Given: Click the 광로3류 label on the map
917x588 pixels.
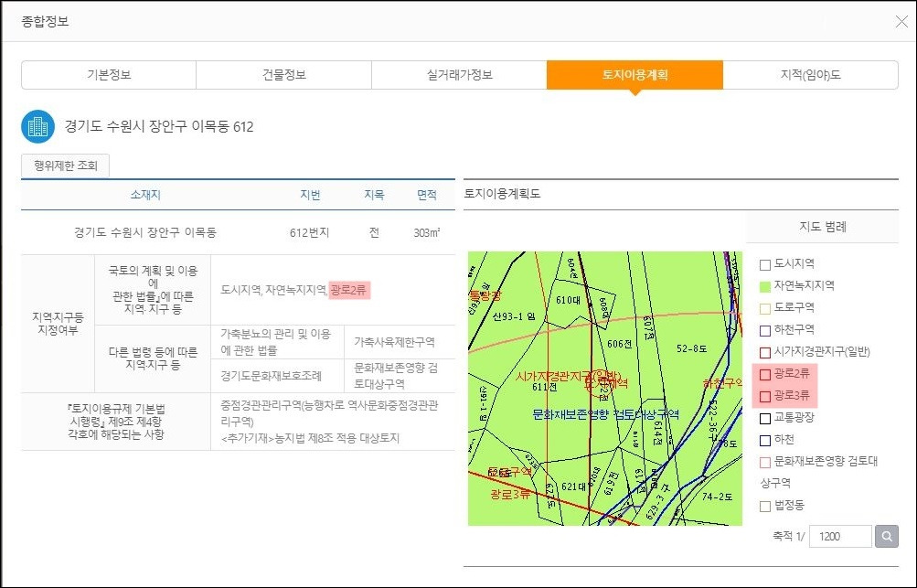Looking at the screenshot, I should click(x=510, y=495).
